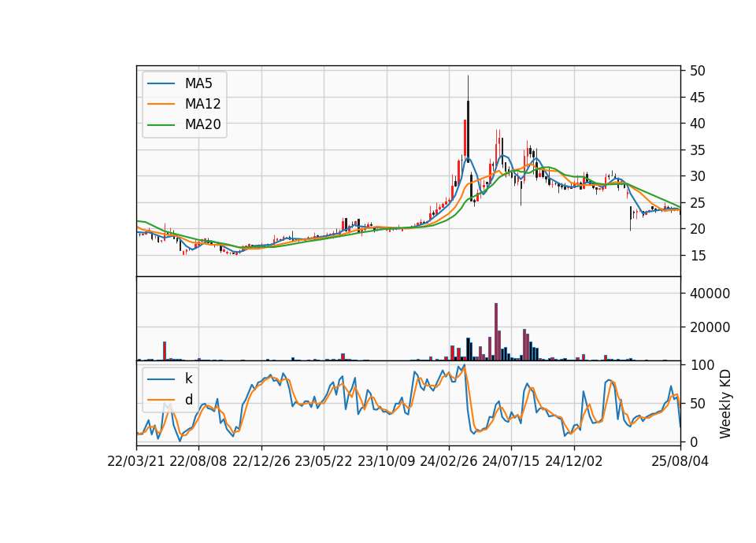
Task: Click the 23/05/22 date tick label
Action: (324, 461)
